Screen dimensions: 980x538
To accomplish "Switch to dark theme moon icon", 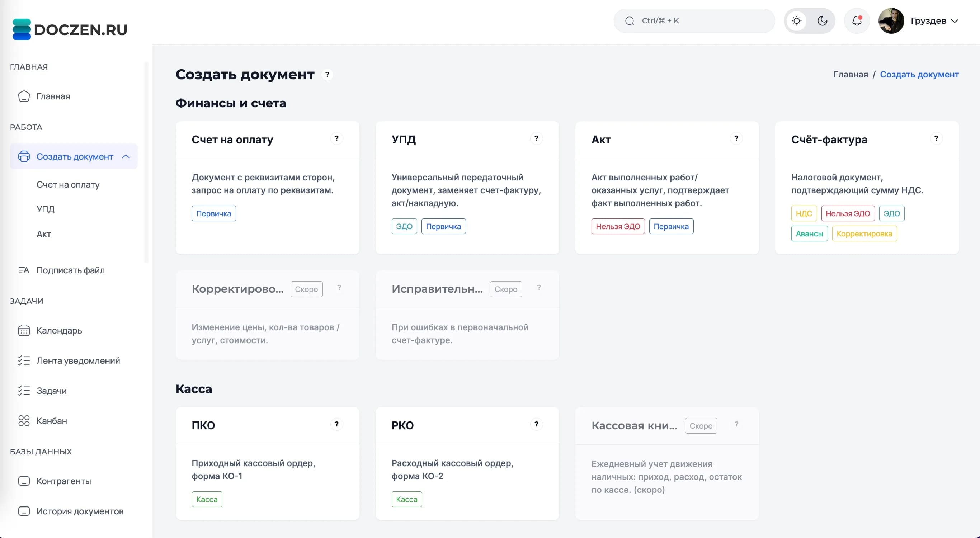I will 822,20.
